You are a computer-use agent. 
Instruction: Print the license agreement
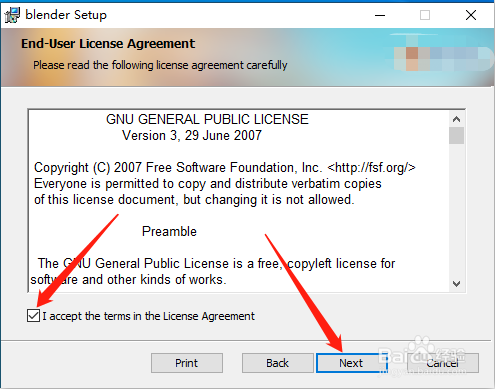[x=187, y=363]
